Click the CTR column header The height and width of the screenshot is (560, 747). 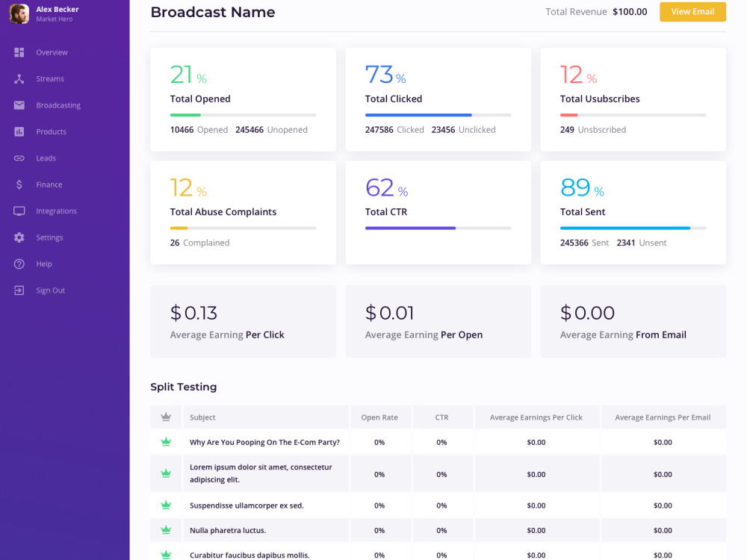point(441,417)
